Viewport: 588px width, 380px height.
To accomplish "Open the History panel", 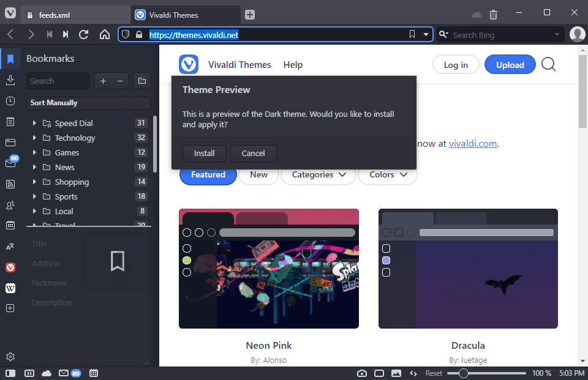I will point(10,101).
